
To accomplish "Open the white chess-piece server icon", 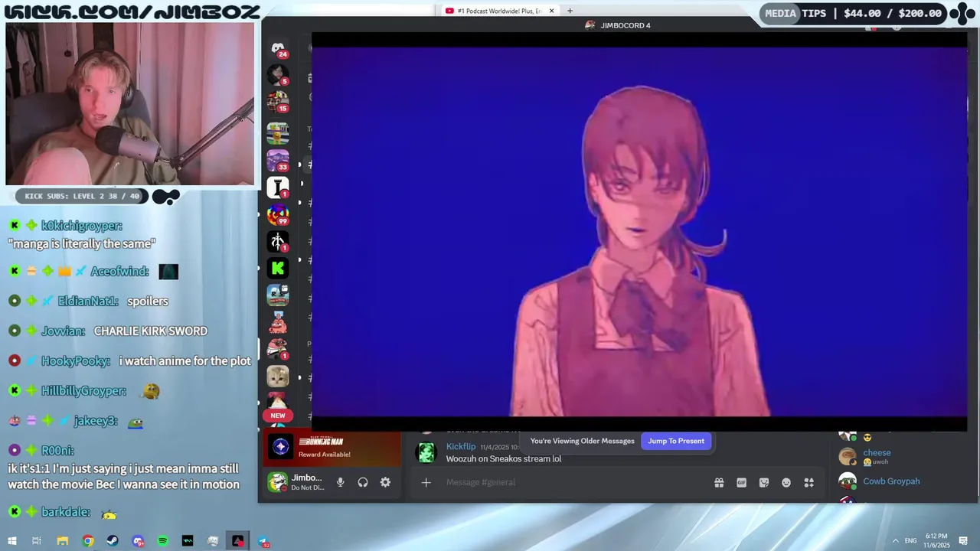I will pos(277,187).
